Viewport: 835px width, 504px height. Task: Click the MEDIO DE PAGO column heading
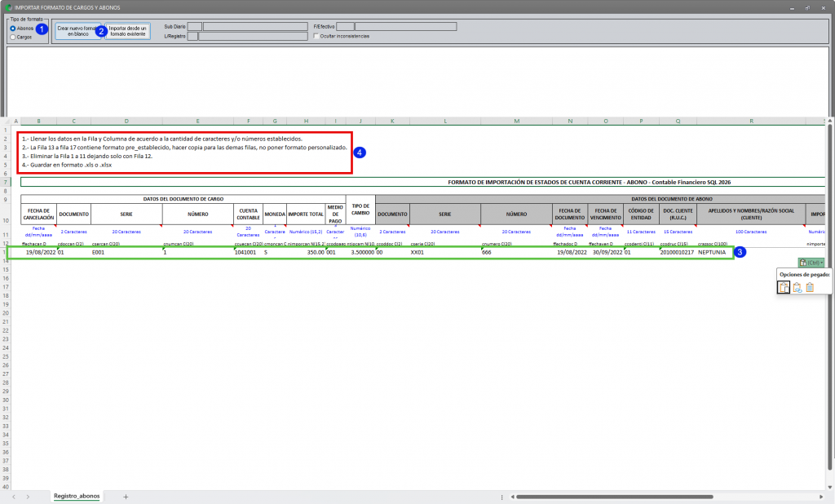coord(335,214)
